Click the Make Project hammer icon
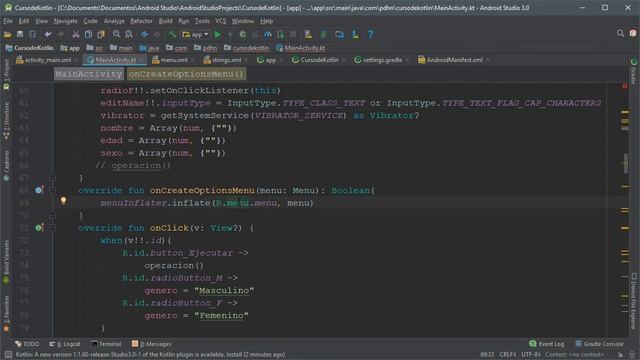This screenshot has width=640, height=360. [x=172, y=34]
